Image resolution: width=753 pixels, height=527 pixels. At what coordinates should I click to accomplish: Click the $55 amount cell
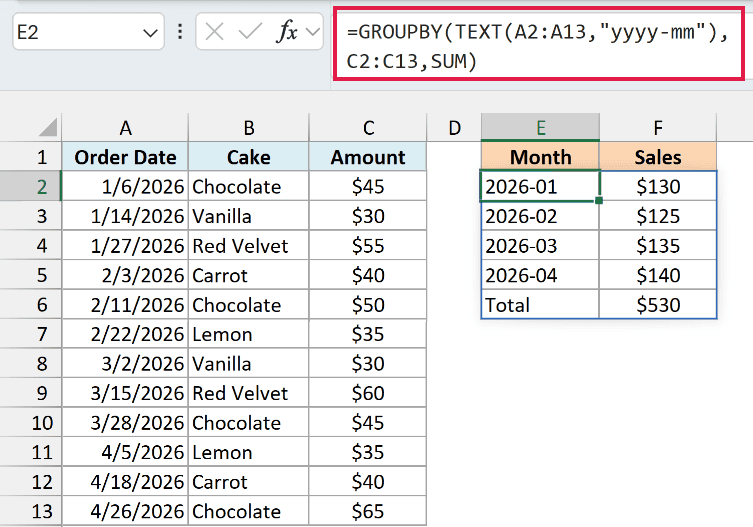coord(368,245)
